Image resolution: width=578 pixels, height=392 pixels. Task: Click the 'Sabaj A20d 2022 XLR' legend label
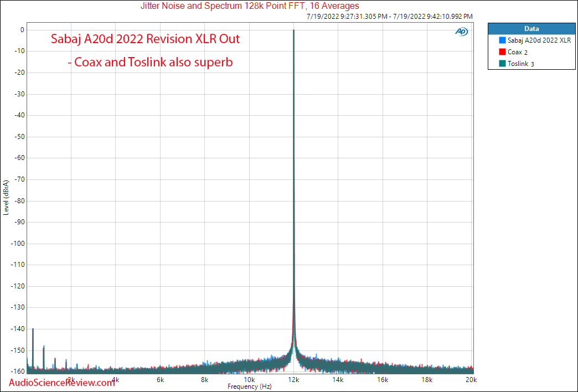pyautogui.click(x=539, y=40)
